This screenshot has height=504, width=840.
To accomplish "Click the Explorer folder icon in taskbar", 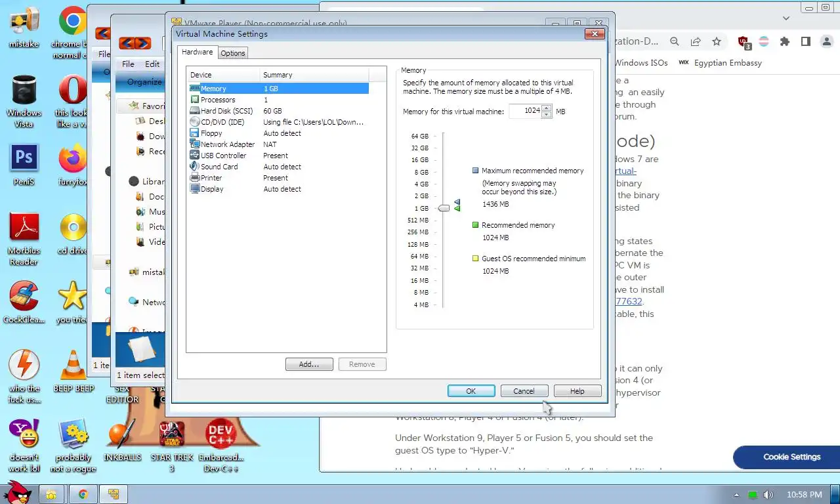I will [51, 494].
